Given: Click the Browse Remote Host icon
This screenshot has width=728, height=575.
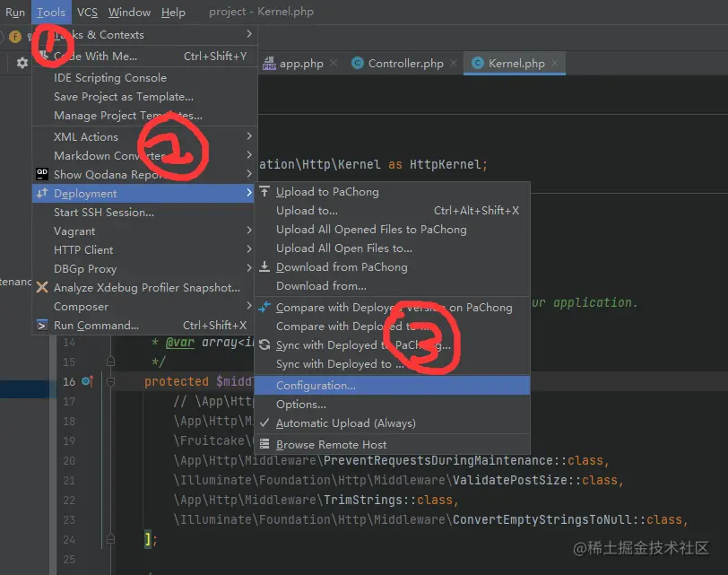Looking at the screenshot, I should click(264, 444).
